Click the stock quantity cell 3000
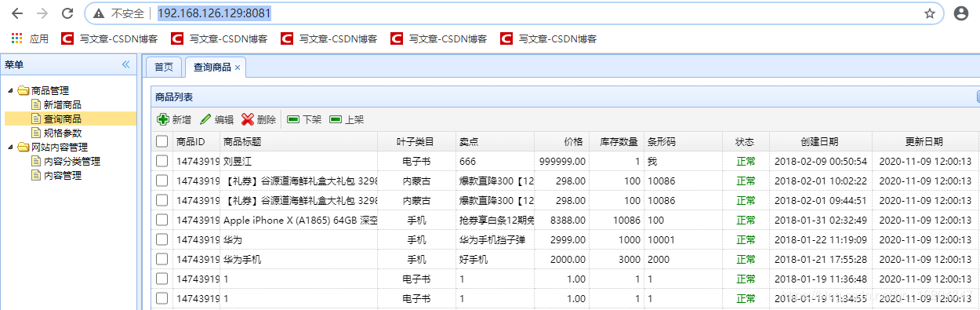 click(616, 259)
